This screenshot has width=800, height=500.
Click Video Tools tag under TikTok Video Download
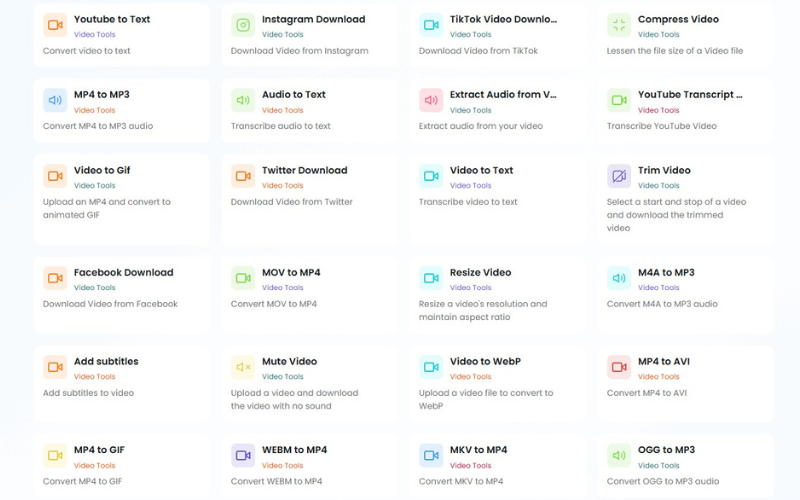point(470,35)
